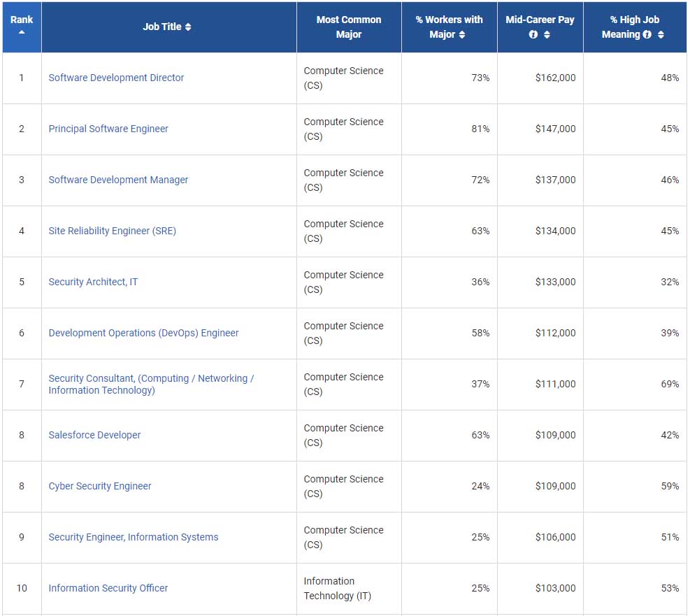Open Site Reliability Engineer (SRE) link
The height and width of the screenshot is (616, 690).
click(x=113, y=231)
